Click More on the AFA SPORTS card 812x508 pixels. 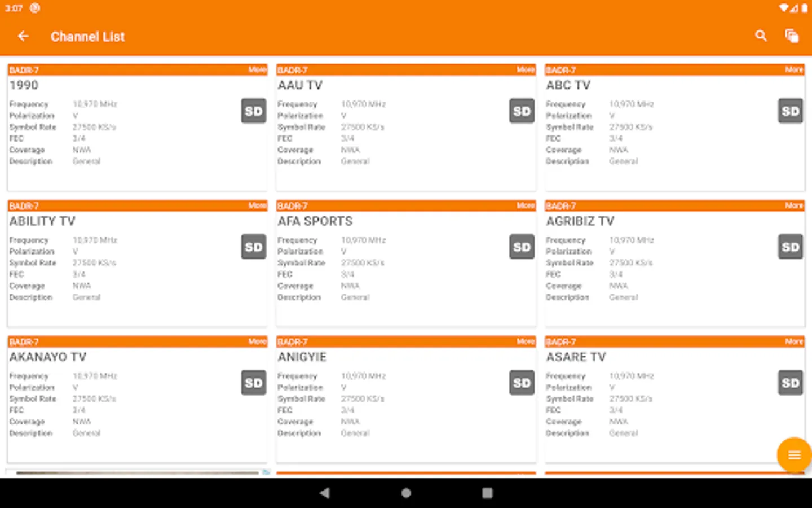click(526, 205)
